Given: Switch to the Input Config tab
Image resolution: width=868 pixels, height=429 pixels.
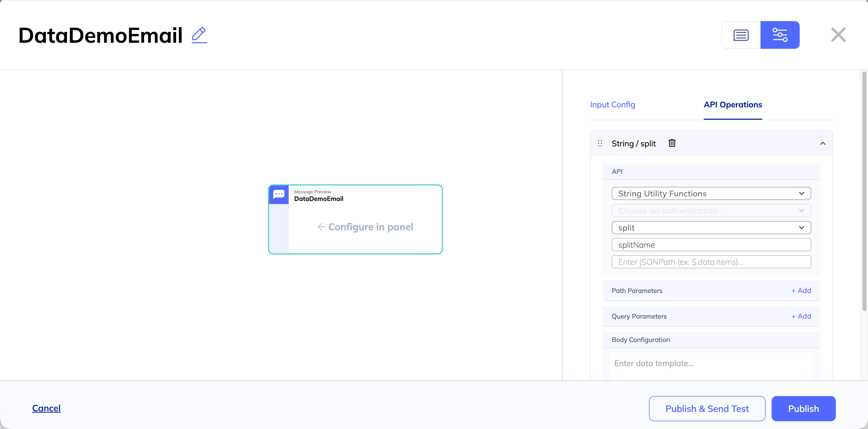Looking at the screenshot, I should coord(612,105).
